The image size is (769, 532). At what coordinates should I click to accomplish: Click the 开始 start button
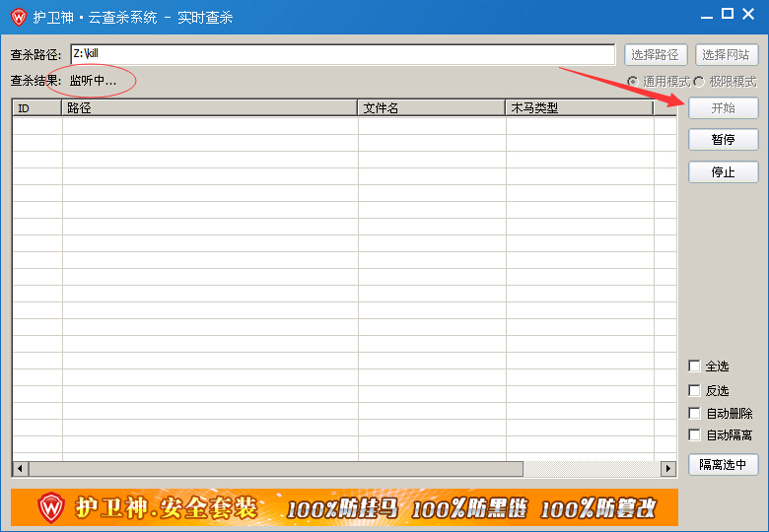click(x=724, y=107)
